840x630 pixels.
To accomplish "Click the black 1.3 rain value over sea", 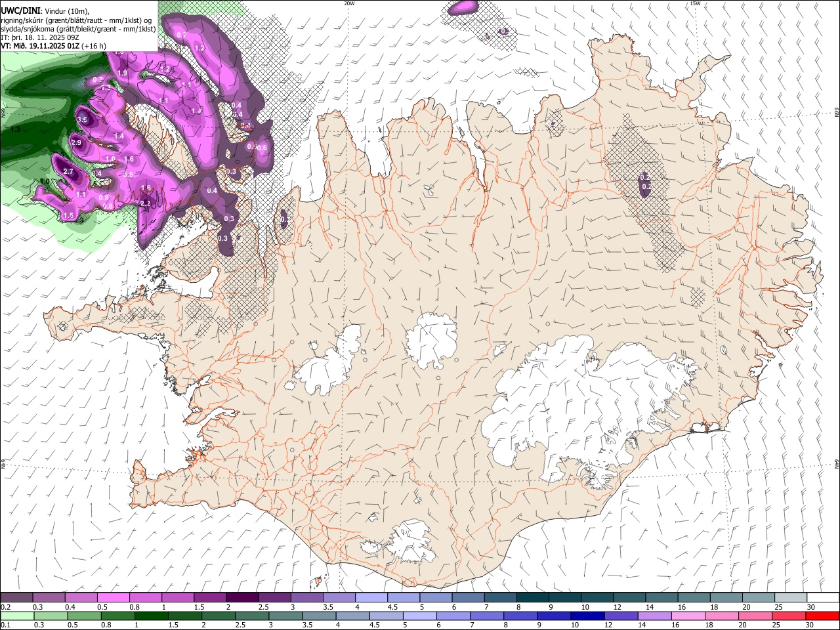I will (16, 130).
